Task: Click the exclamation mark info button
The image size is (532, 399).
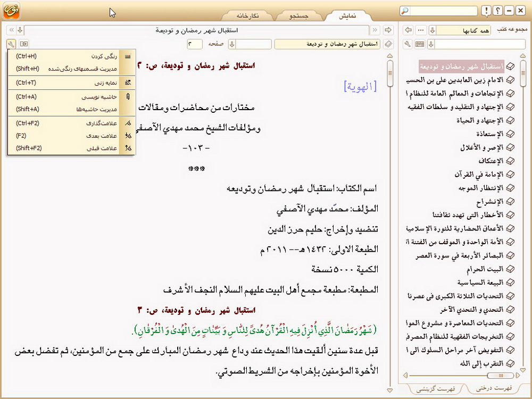Action: tap(486, 11)
